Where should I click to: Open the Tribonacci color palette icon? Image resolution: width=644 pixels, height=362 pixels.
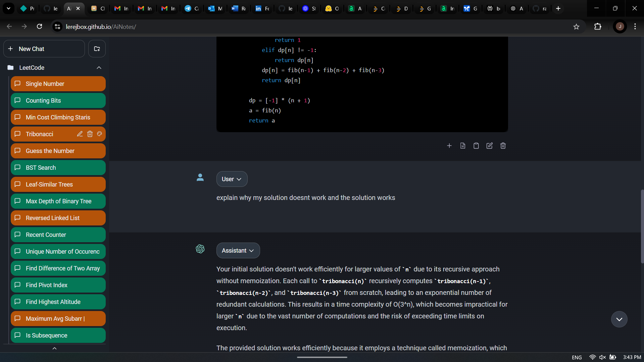(x=99, y=134)
